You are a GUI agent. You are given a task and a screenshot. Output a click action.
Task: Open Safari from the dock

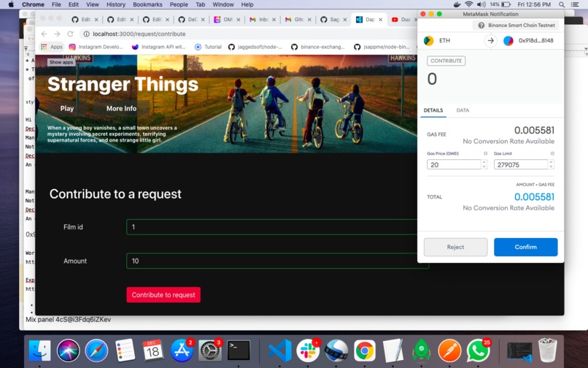click(96, 350)
